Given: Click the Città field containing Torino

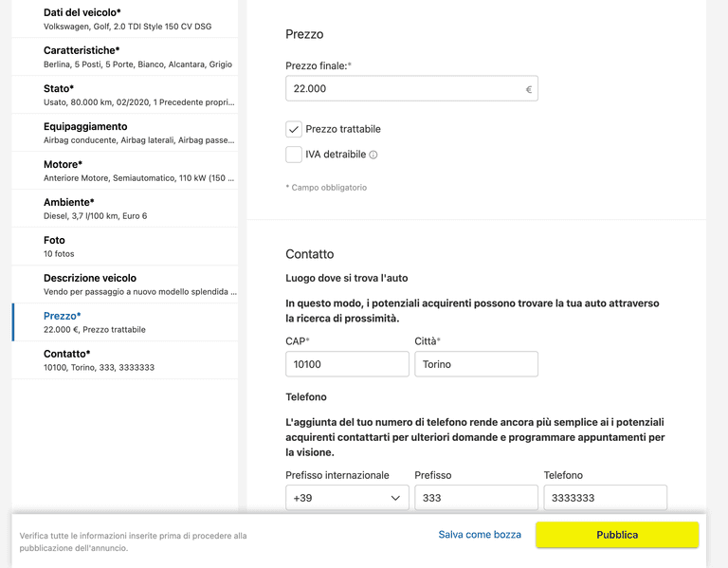Looking at the screenshot, I should [477, 363].
